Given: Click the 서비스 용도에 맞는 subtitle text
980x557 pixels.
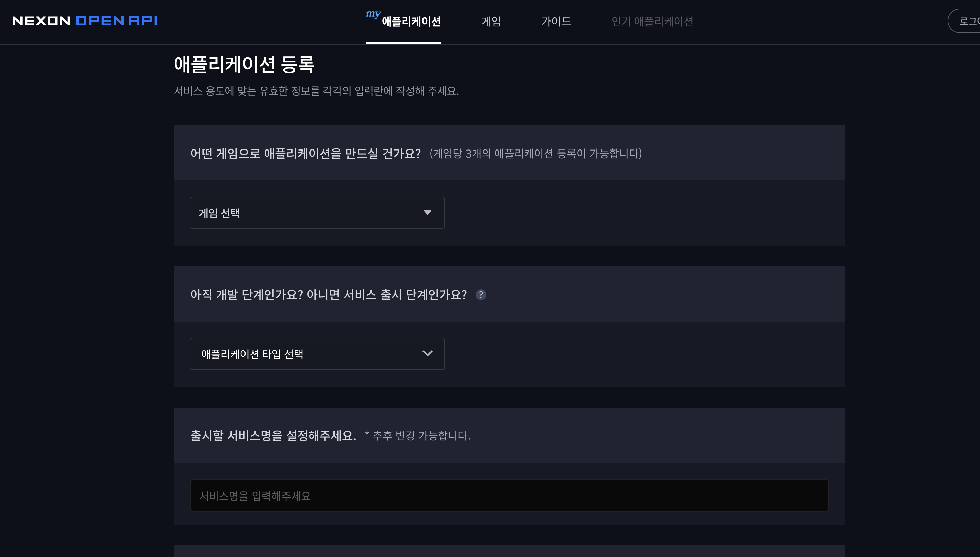Looking at the screenshot, I should [316, 91].
